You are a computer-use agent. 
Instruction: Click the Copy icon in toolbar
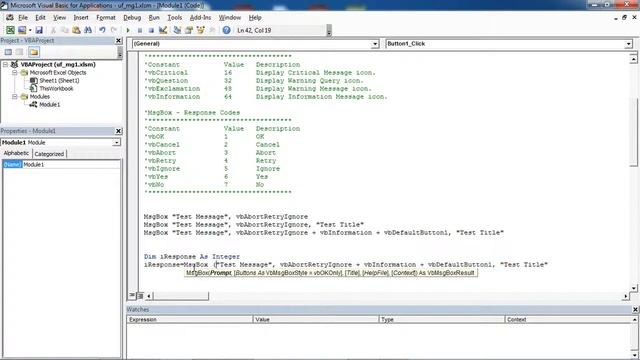coord(64,30)
